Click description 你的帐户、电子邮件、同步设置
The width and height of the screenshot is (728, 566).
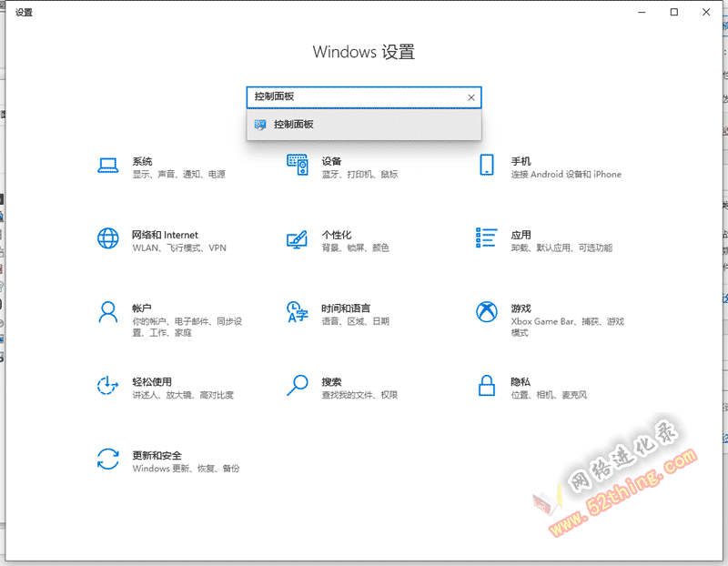[x=187, y=327]
